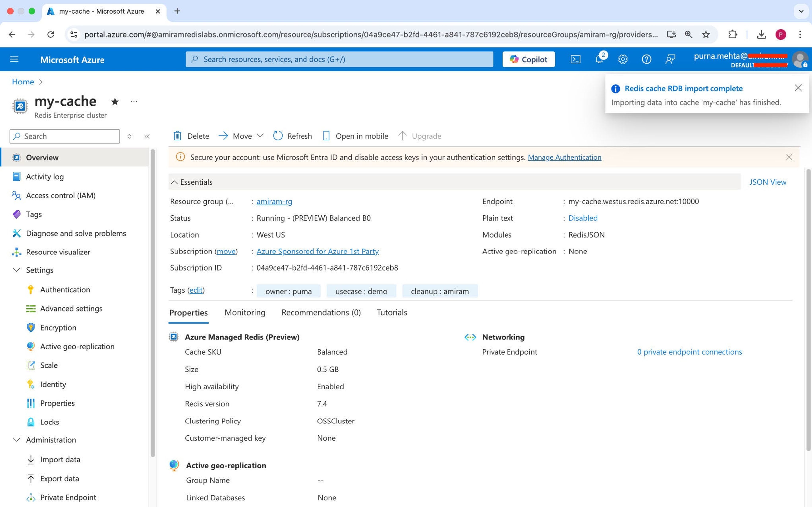Image resolution: width=812 pixels, height=507 pixels.
Task: Click the help question mark icon
Action: (x=646, y=59)
